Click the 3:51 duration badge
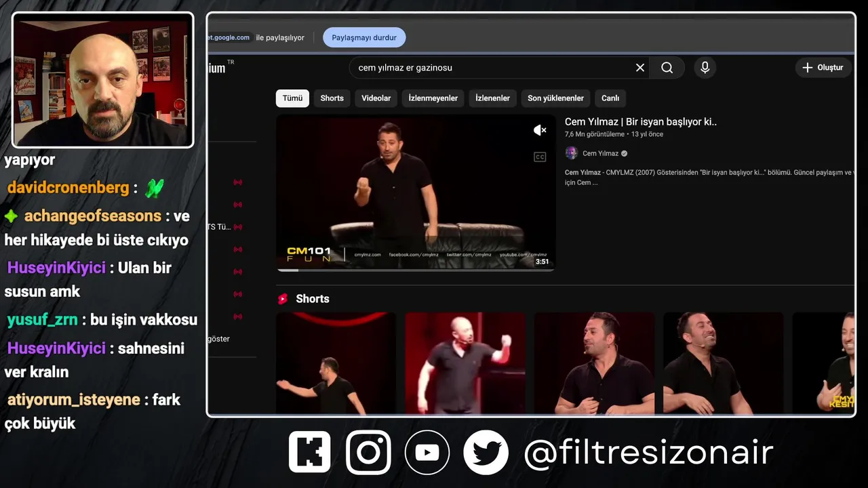 pos(542,262)
